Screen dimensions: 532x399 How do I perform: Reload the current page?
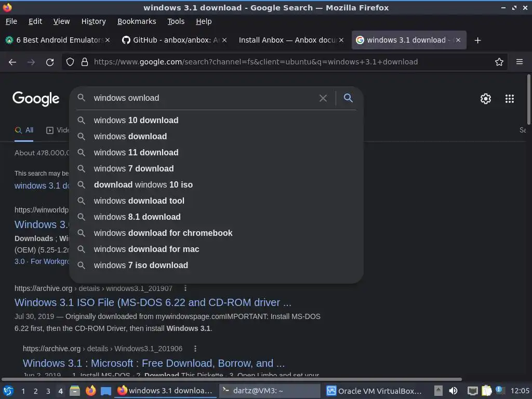point(50,62)
